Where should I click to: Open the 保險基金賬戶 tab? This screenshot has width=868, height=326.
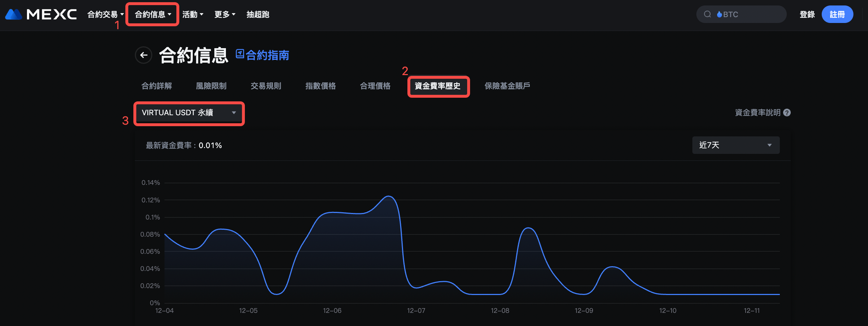point(507,86)
